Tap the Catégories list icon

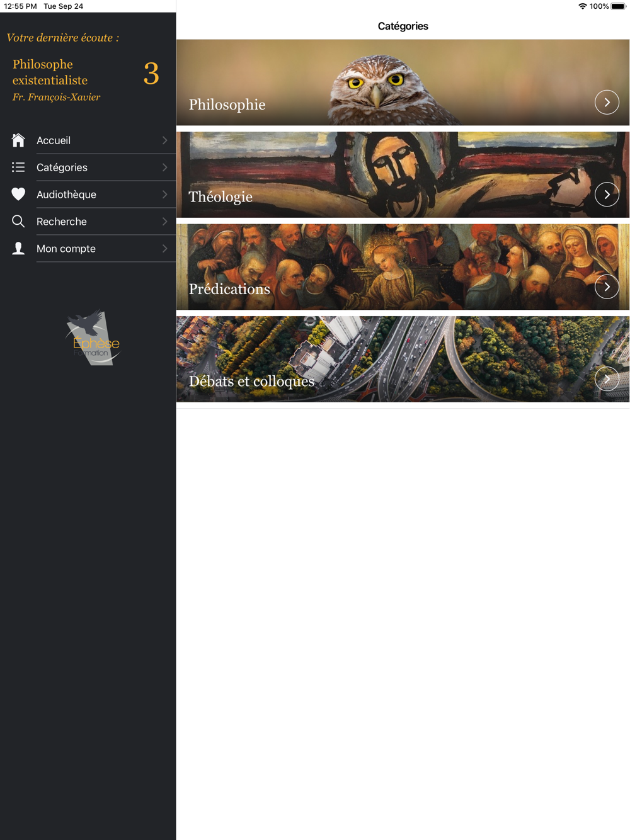[x=18, y=167]
